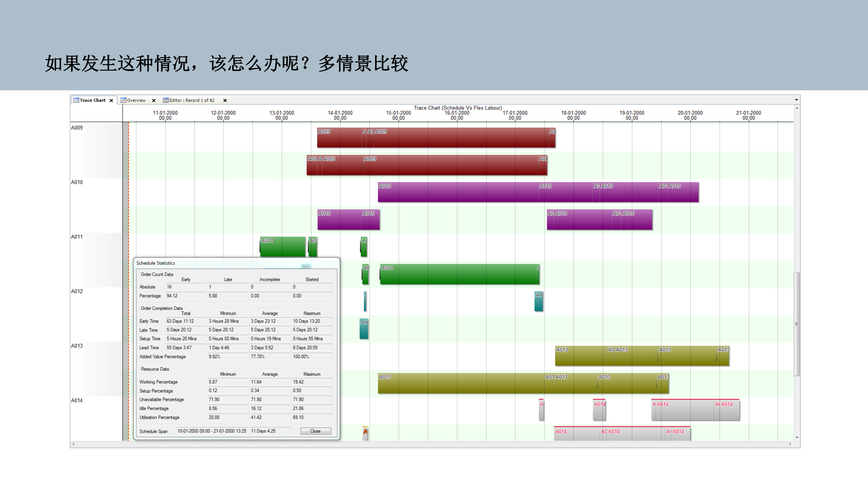Click the Lead Time total 55 Days 3:47
Image resolution: width=868 pixels, height=488 pixels.
[x=186, y=347]
